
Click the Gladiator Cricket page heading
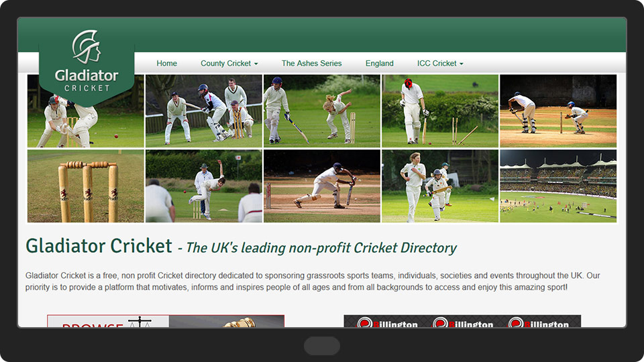tap(99, 246)
